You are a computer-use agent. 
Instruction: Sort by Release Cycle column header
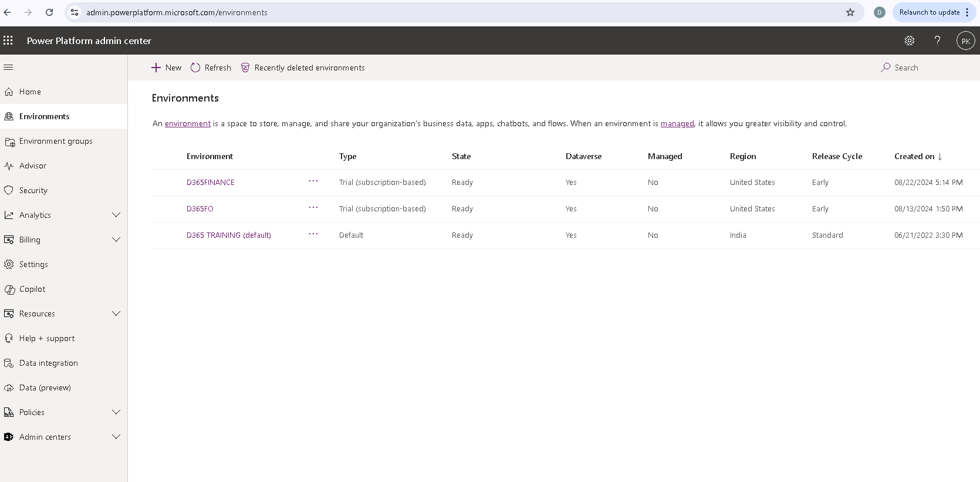click(837, 157)
